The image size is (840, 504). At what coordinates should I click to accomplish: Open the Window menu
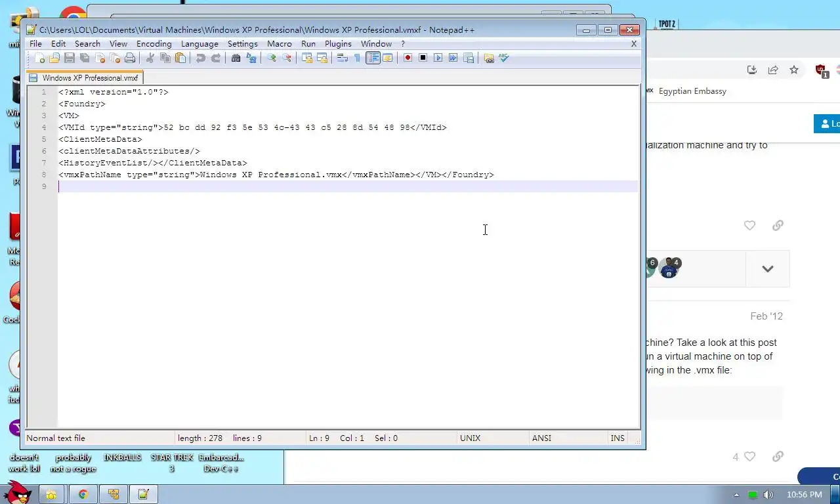pos(376,43)
